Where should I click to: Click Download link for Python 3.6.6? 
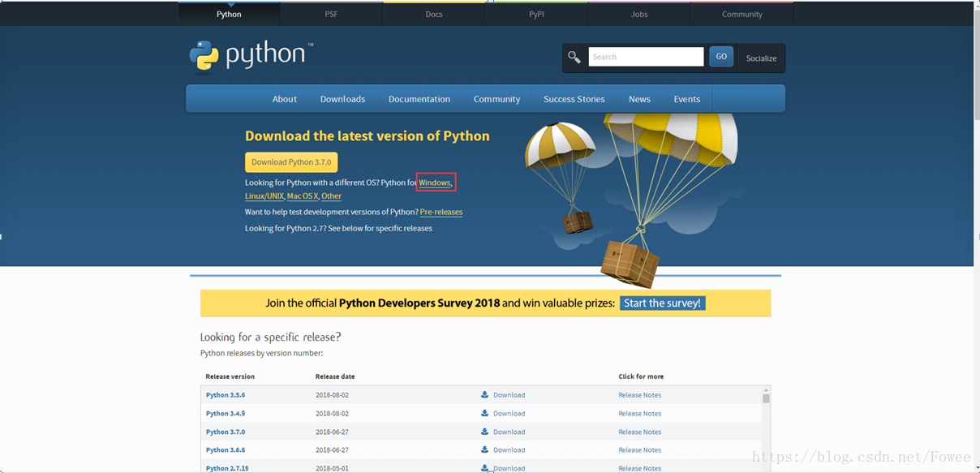click(x=509, y=449)
